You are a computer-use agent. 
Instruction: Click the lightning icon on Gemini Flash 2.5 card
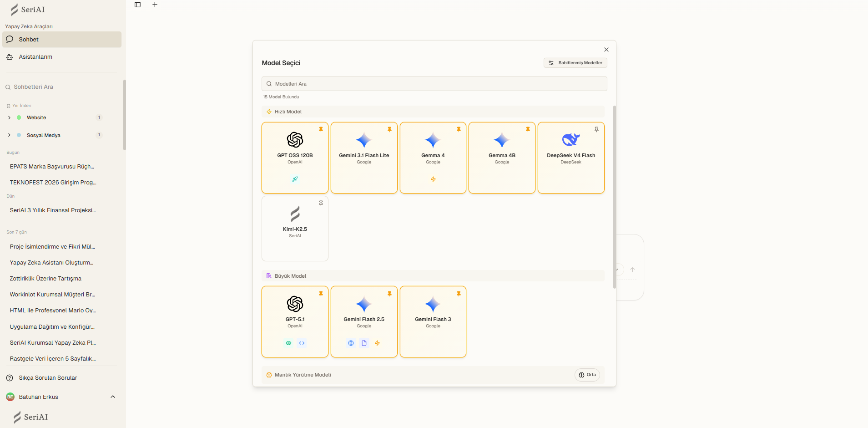377,343
